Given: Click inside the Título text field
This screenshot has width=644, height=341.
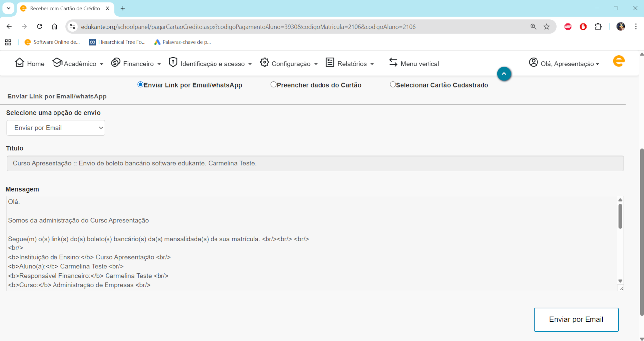Looking at the screenshot, I should (315, 163).
